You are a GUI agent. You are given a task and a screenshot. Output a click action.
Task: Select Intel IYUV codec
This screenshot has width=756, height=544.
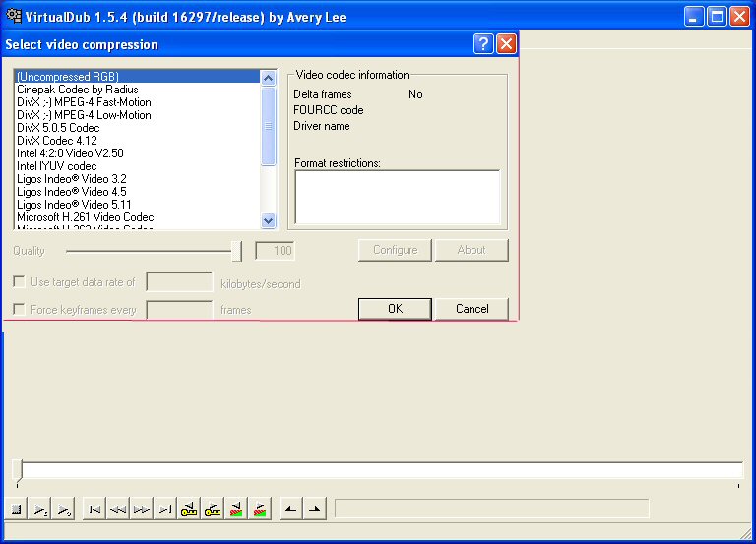(138, 166)
